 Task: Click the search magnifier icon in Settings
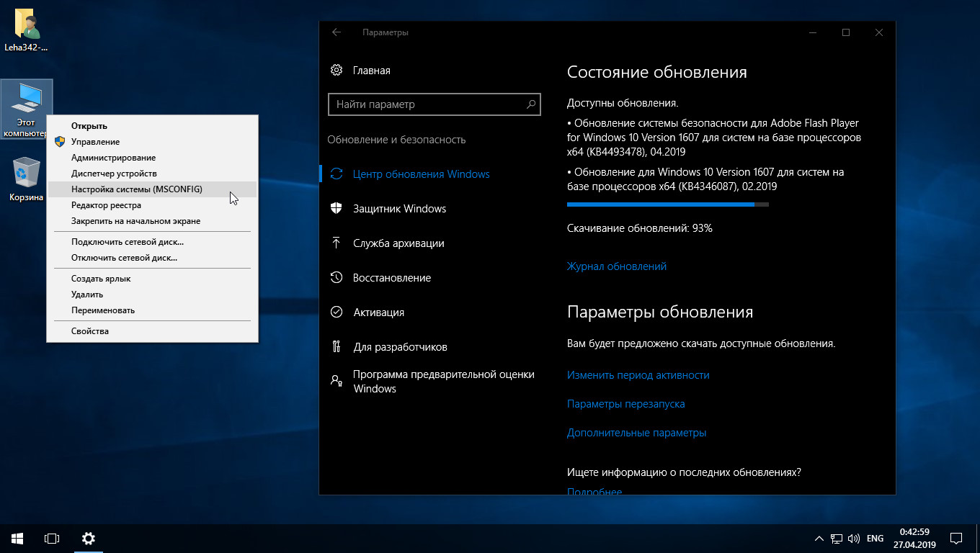tap(531, 104)
